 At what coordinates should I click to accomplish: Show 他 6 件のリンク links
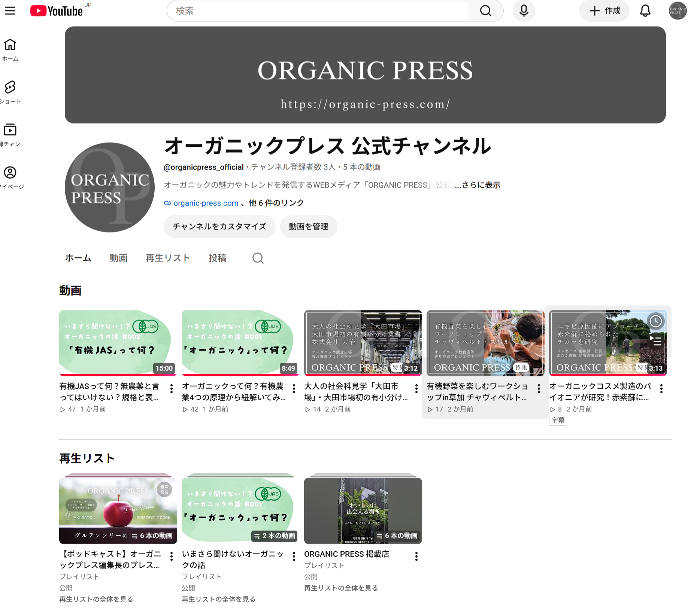click(x=276, y=203)
